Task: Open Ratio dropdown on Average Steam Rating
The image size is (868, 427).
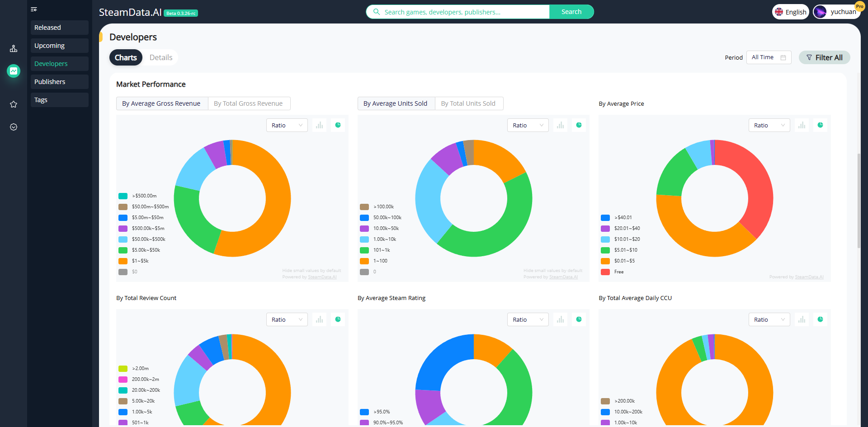Action: 528,319
